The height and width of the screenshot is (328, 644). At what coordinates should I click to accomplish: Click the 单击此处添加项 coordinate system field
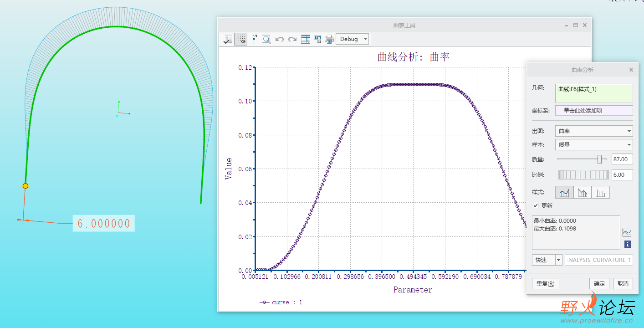[594, 110]
